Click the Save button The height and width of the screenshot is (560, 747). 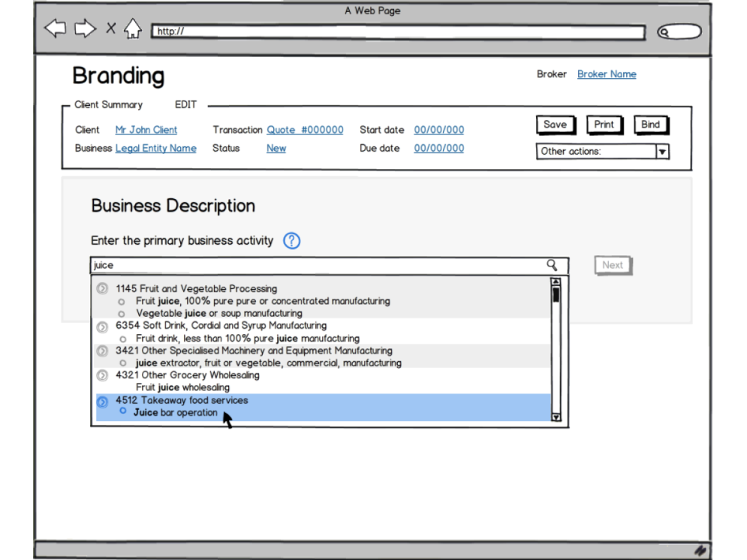[x=556, y=125]
